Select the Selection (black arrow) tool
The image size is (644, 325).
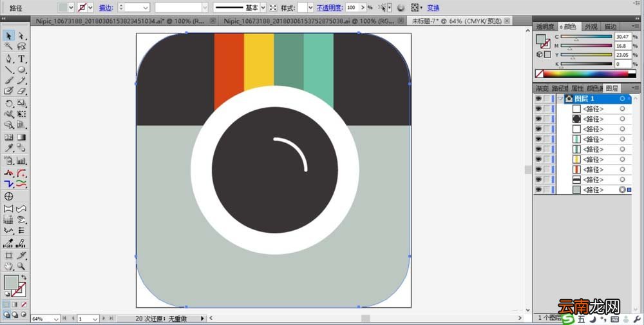pos(9,35)
